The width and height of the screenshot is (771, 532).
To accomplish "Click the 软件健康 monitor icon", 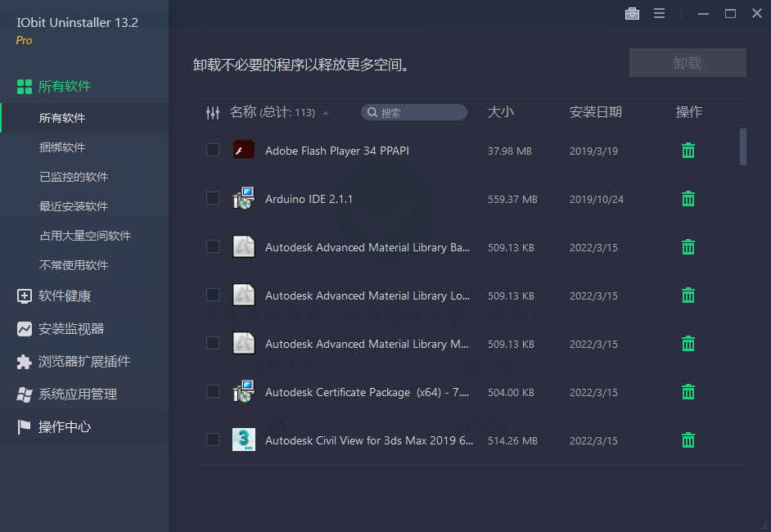I will point(24,296).
